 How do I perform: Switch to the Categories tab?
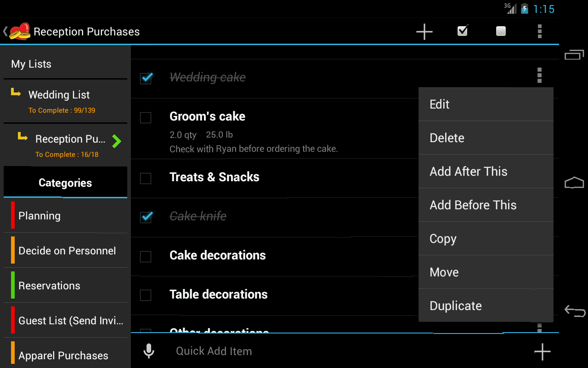click(65, 182)
